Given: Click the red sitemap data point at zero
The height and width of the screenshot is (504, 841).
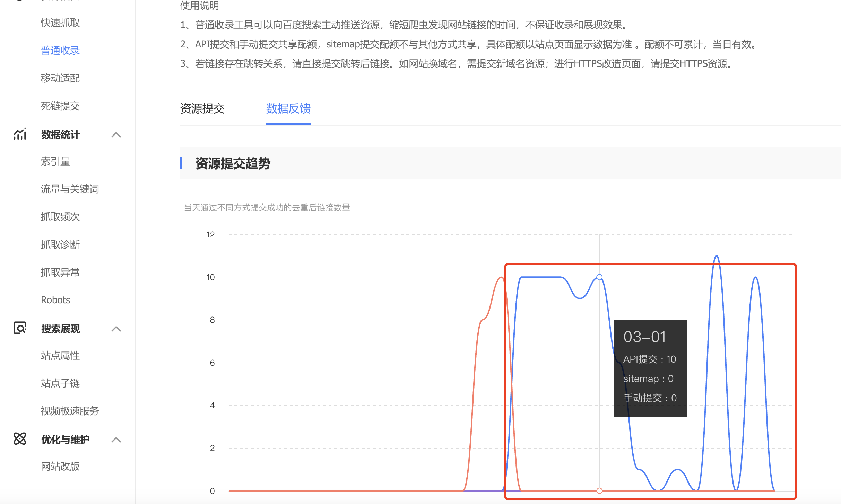Looking at the screenshot, I should (x=599, y=491).
